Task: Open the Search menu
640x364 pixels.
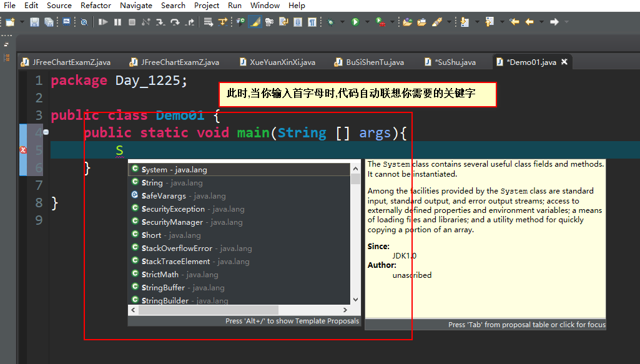Action: [173, 5]
